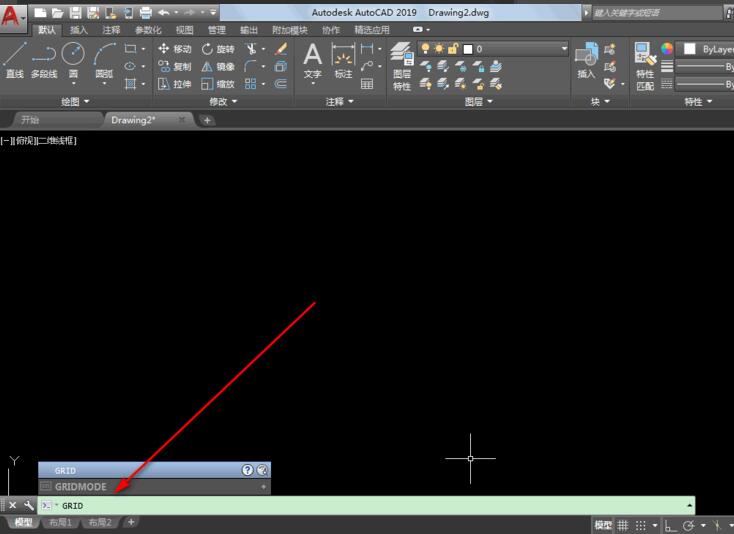Viewport: 734px width, 534px height.
Task: Toggle model space (模型) status bar button
Action: point(603,525)
